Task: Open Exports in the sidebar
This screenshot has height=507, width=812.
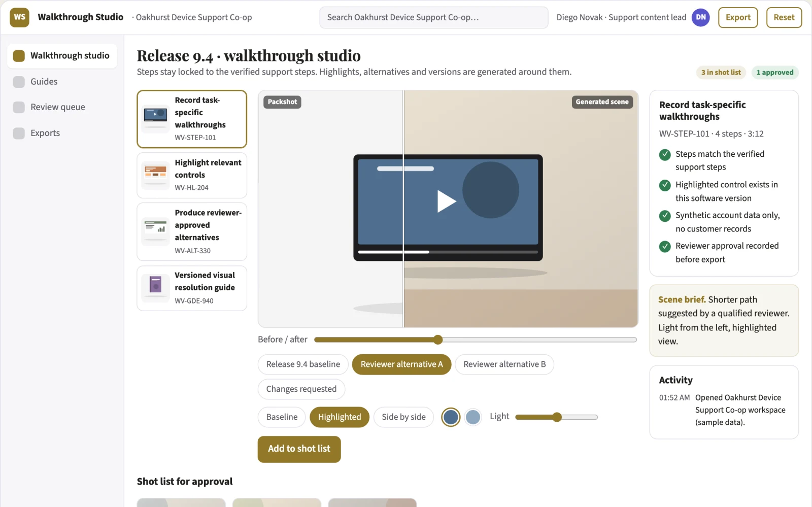Action: [x=62, y=133]
